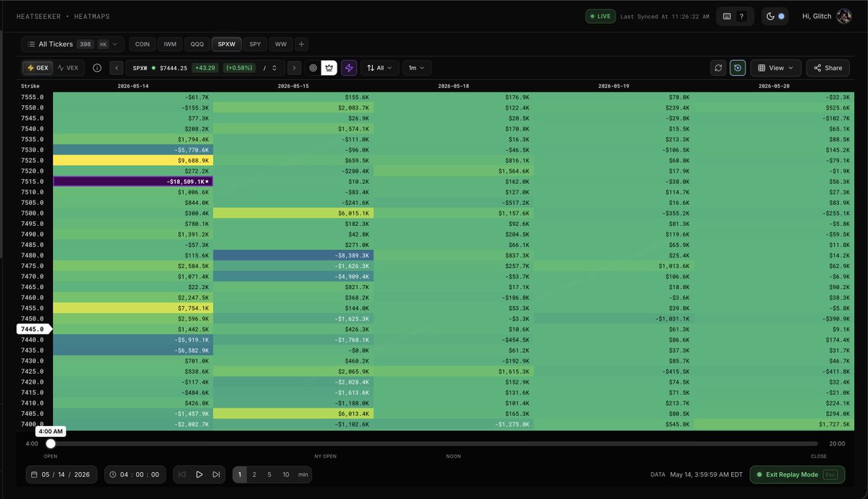Click the replay timeline slider handle at 4:00 AM
Viewport: 868px width, 499px height.
click(x=51, y=444)
